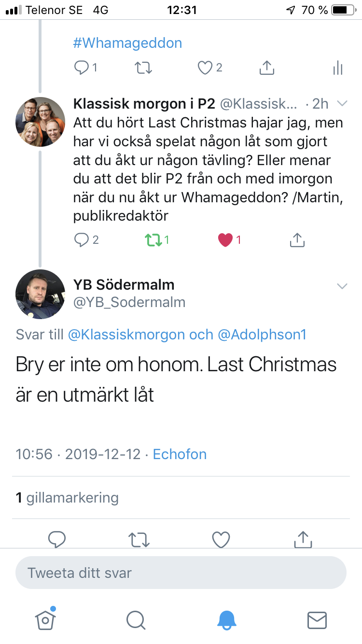
Task: Retweet the YB Södermalm tweet
Action: click(139, 539)
